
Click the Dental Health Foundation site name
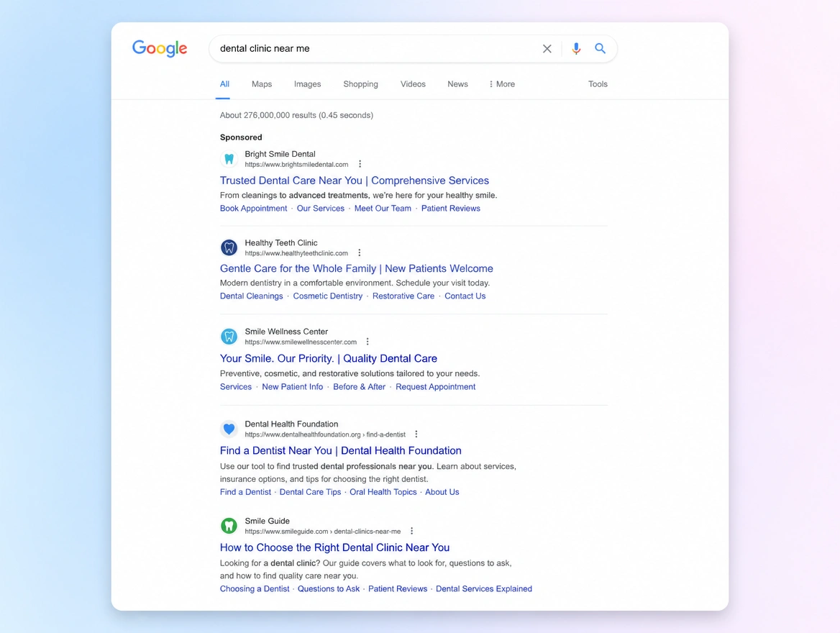click(x=291, y=424)
